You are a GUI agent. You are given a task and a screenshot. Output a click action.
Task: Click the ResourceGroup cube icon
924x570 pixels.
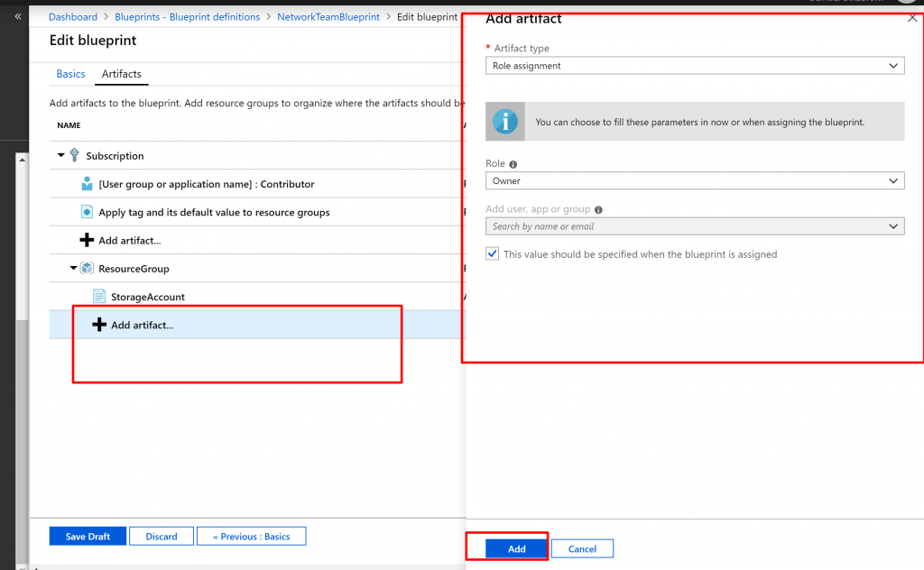pyautogui.click(x=88, y=269)
